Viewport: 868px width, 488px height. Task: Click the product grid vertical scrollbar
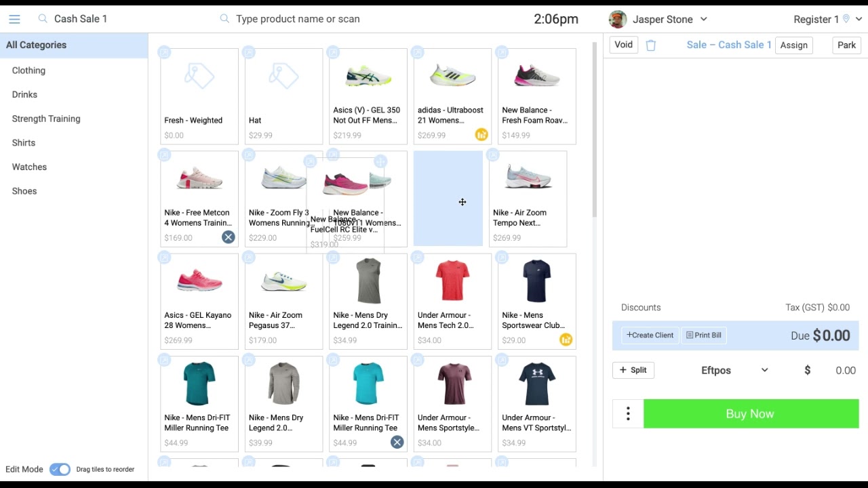click(x=595, y=129)
